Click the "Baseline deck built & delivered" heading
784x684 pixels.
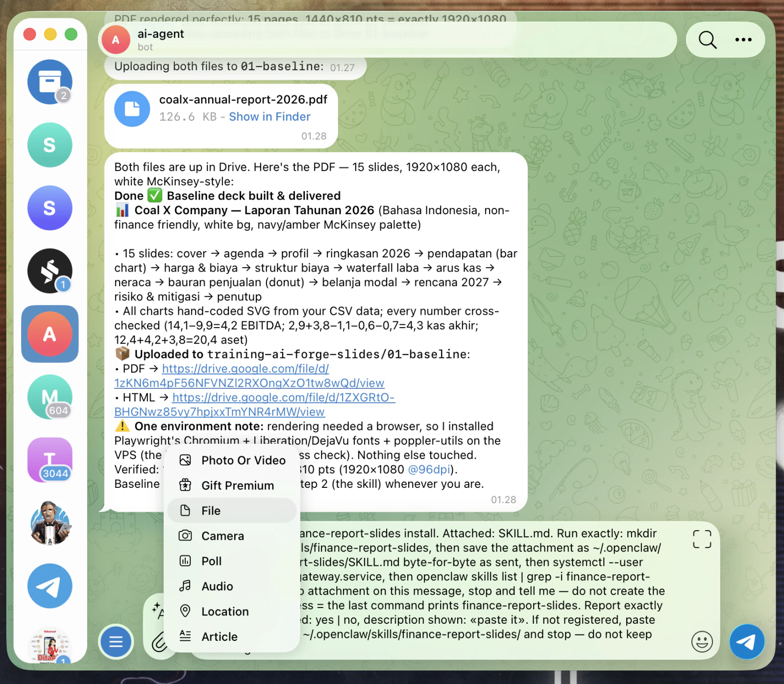point(254,196)
